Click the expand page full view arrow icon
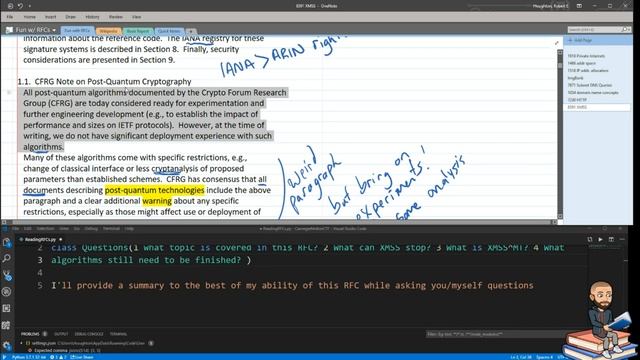The width and height of the screenshot is (640, 360). 556,43
